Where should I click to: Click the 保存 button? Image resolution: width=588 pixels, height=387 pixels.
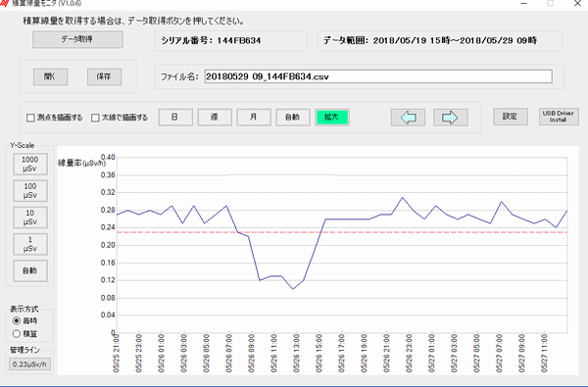click(x=104, y=76)
